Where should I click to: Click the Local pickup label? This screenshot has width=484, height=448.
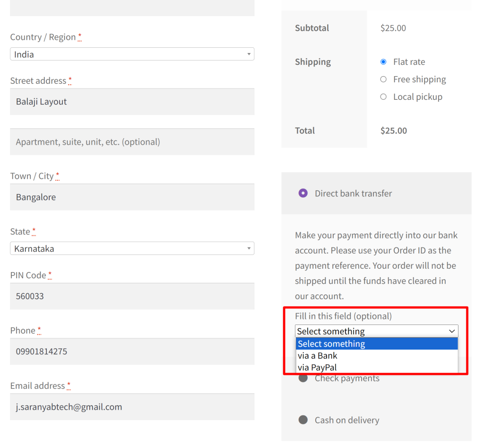418,97
